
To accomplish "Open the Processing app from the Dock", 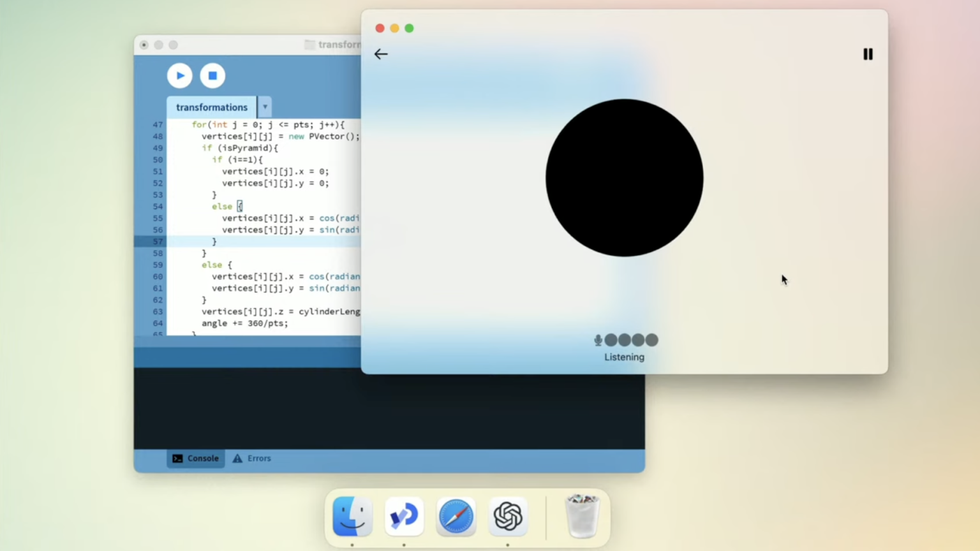I will click(404, 517).
